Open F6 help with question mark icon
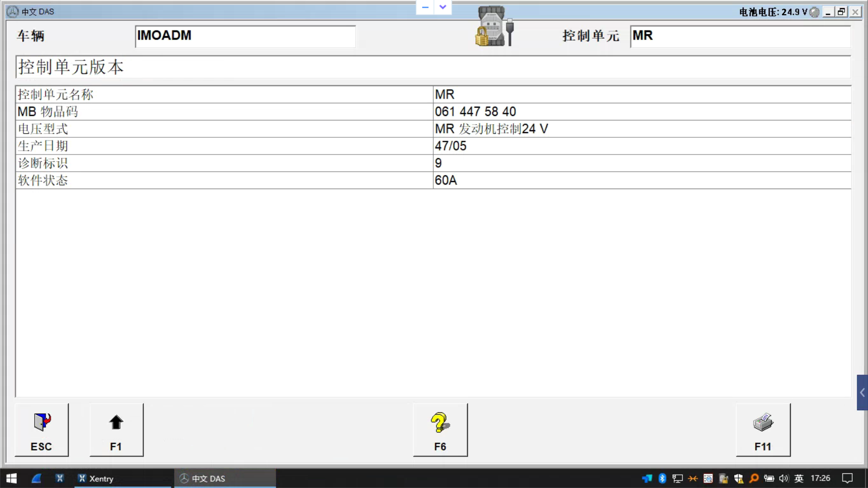The width and height of the screenshot is (868, 488). [440, 430]
